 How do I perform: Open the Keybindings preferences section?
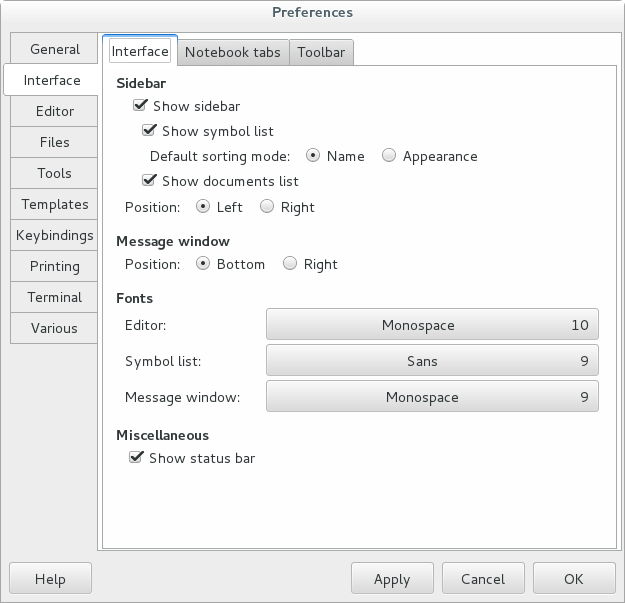click(x=55, y=235)
